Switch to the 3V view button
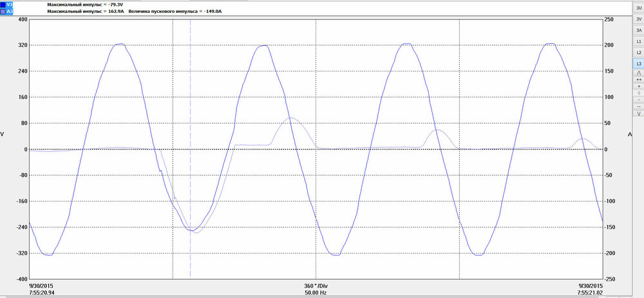Image resolution: width=644 pixels, height=298 pixels. 639,19
